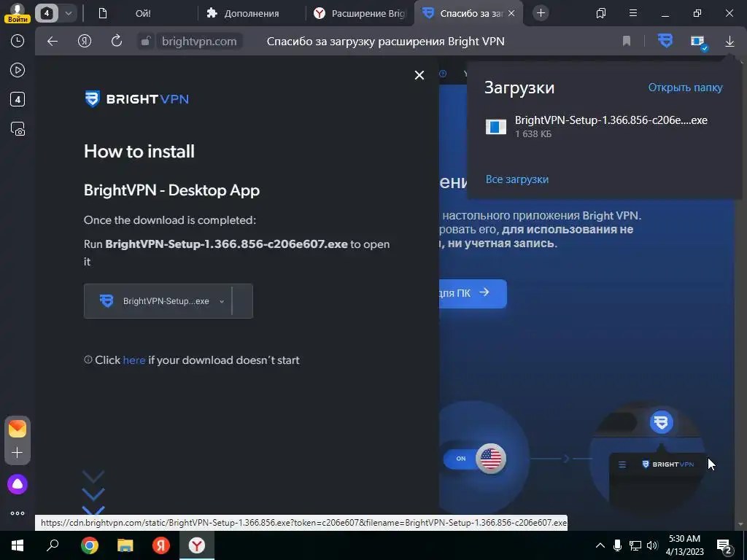Viewport: 747px width, 560px height.
Task: Toggle the downloads arrow toolbar button
Action: (729, 42)
